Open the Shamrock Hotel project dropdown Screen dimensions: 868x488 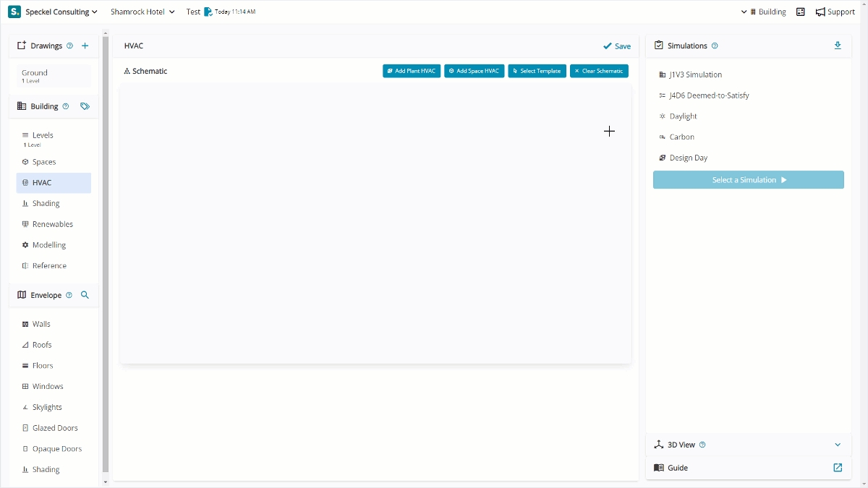tap(142, 12)
